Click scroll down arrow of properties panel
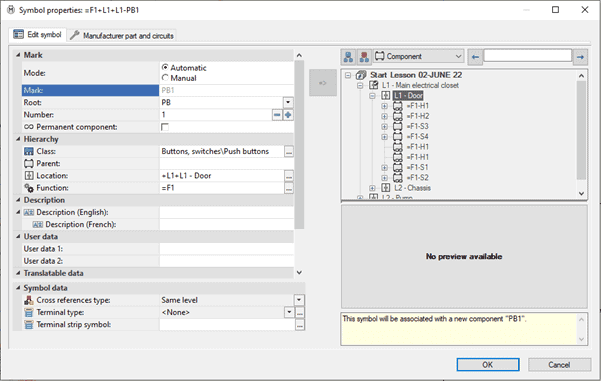The height and width of the screenshot is (381, 601). point(299,273)
